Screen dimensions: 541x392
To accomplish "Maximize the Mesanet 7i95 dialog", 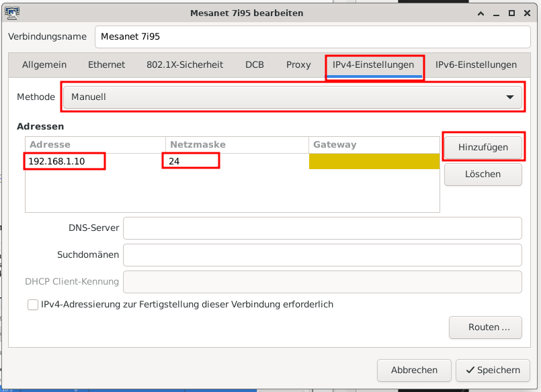I will tap(511, 13).
